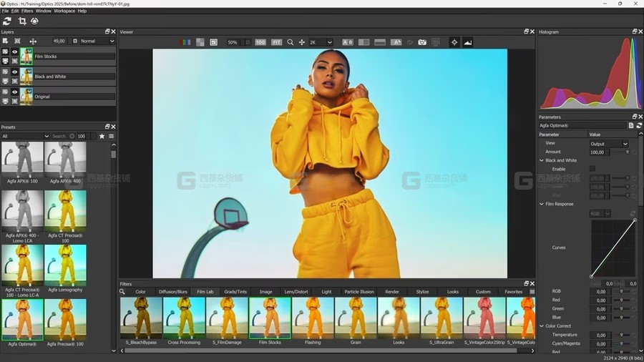The image size is (644, 362).
Task: Click the reset arrows icon in Parameters header
Action: (639, 126)
